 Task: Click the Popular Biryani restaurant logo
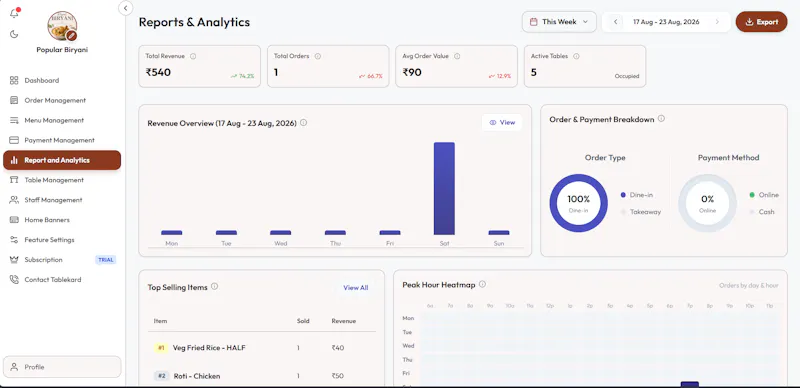pos(62,26)
